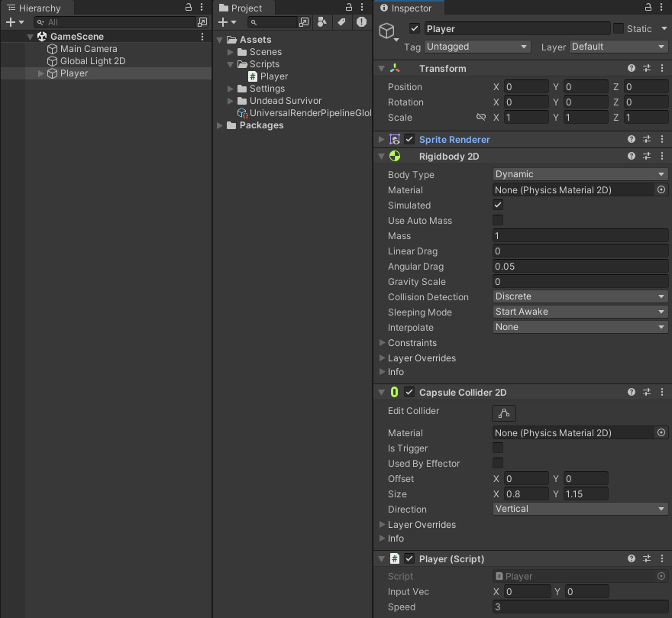Open Project panel kebab menu
Image resolution: width=672 pixels, height=618 pixels.
point(362,7)
